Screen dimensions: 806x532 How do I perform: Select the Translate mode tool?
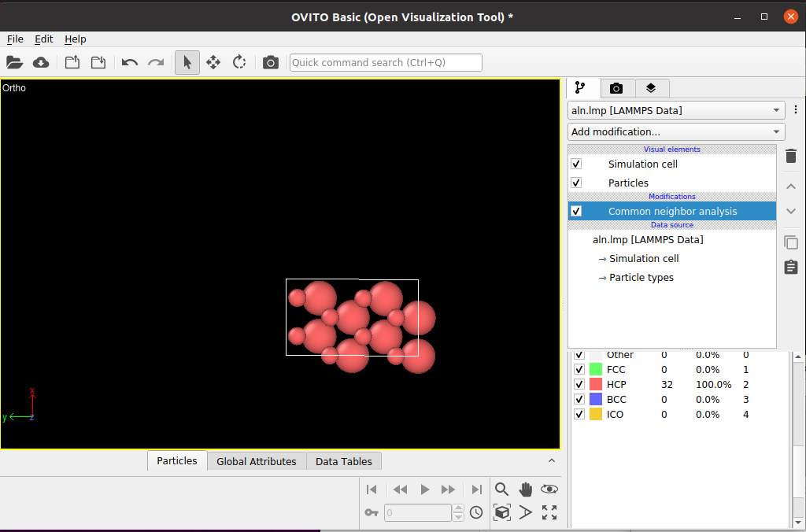pyautogui.click(x=213, y=62)
